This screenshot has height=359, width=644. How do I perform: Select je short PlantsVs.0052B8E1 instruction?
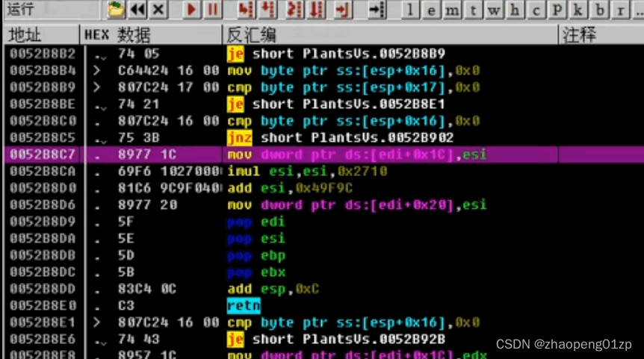tap(336, 104)
